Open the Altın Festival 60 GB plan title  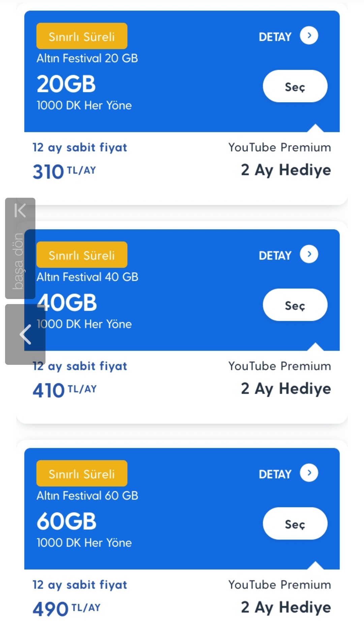(x=88, y=495)
